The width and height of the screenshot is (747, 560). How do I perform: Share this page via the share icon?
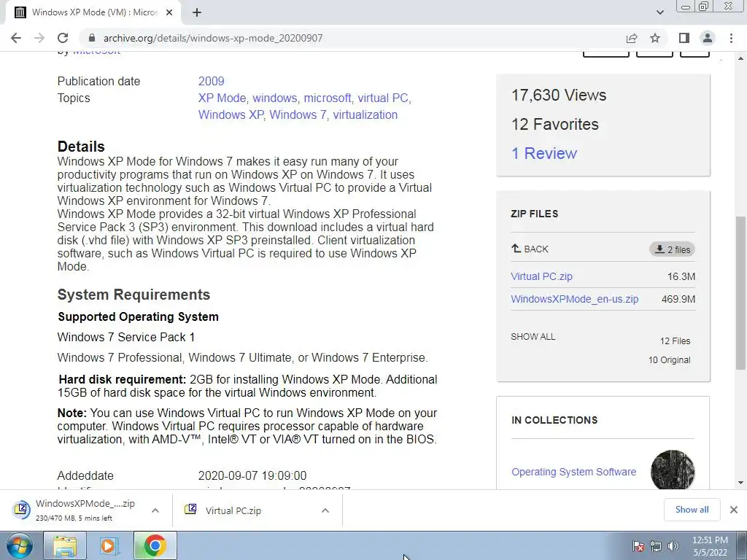click(x=632, y=38)
